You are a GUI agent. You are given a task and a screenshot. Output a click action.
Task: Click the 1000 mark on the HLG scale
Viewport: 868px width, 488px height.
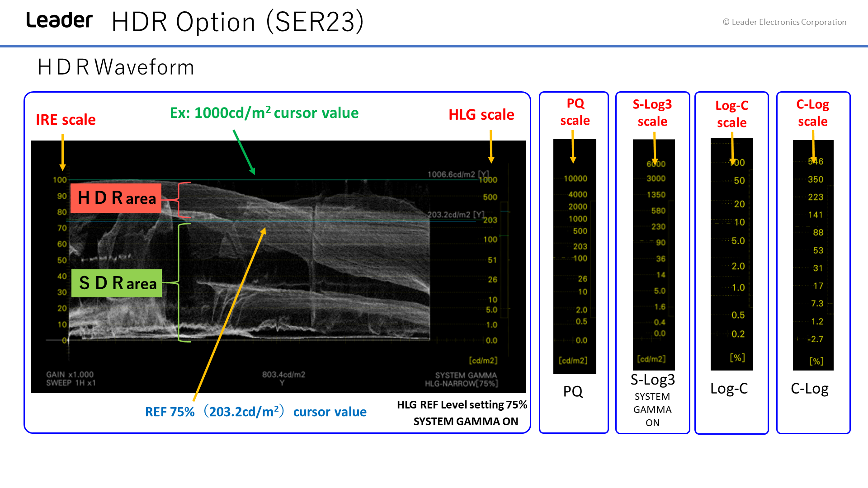pyautogui.click(x=488, y=180)
